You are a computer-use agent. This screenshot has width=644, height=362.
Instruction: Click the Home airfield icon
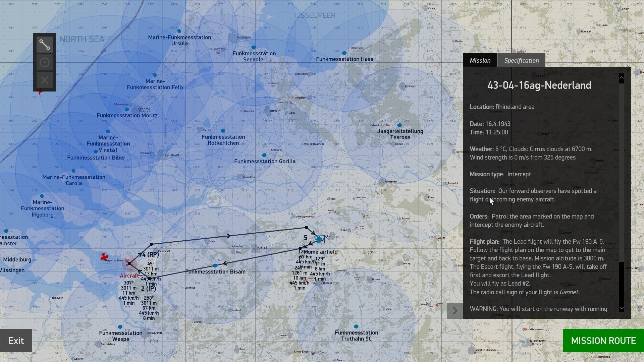tap(320, 240)
